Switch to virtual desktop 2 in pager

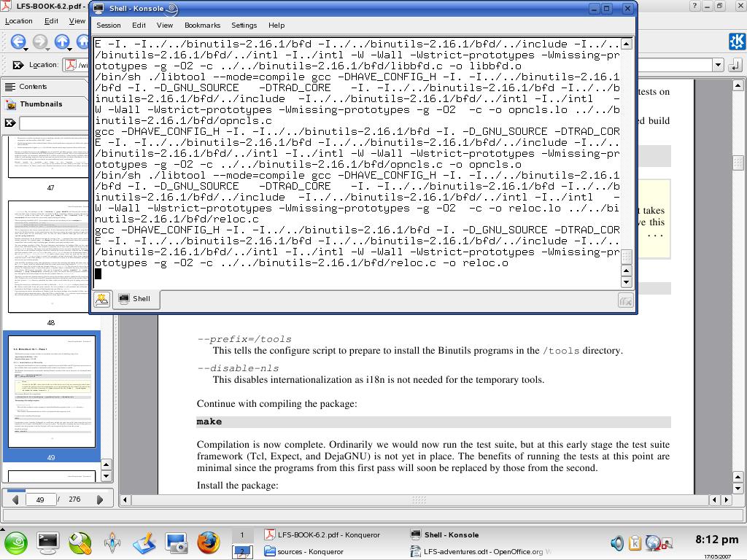241,552
